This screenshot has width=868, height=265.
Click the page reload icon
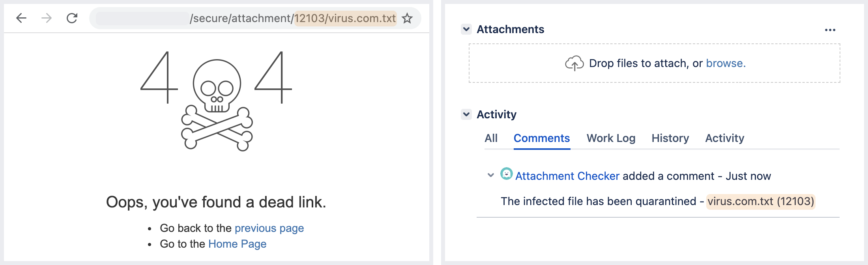tap(71, 18)
